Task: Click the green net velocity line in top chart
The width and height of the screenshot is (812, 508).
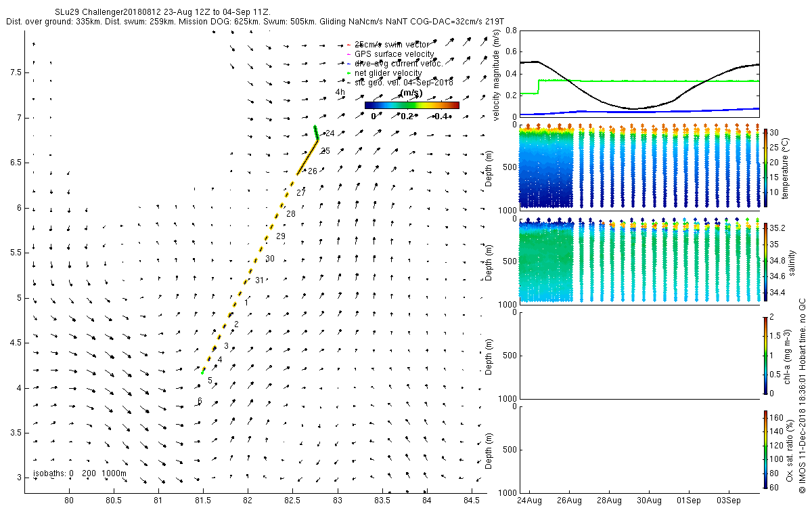Action: pos(650,81)
